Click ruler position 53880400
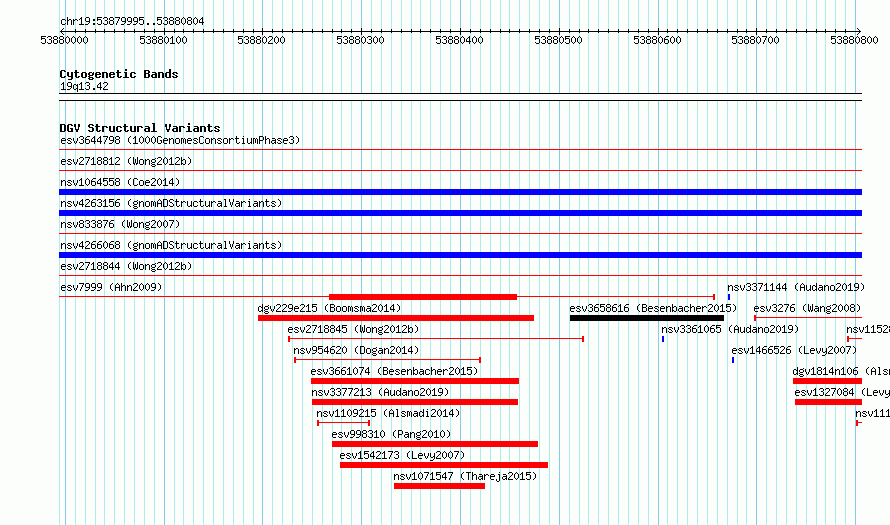This screenshot has height=525, width=890. [x=459, y=40]
